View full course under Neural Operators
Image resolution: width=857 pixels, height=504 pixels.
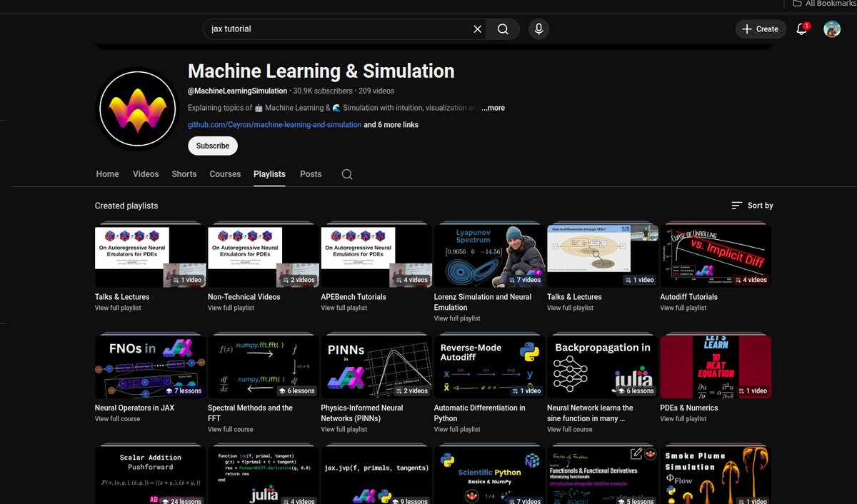[x=117, y=418]
